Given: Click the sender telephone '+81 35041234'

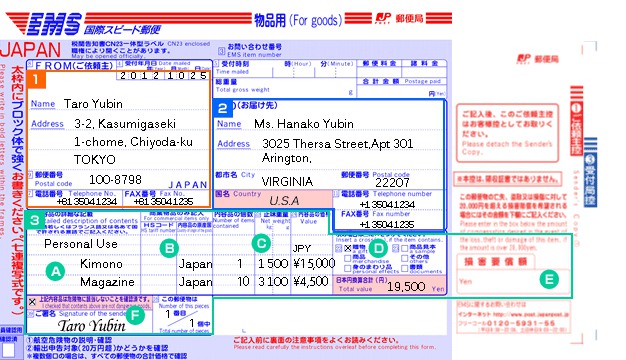Looking at the screenshot, I should point(87,201).
